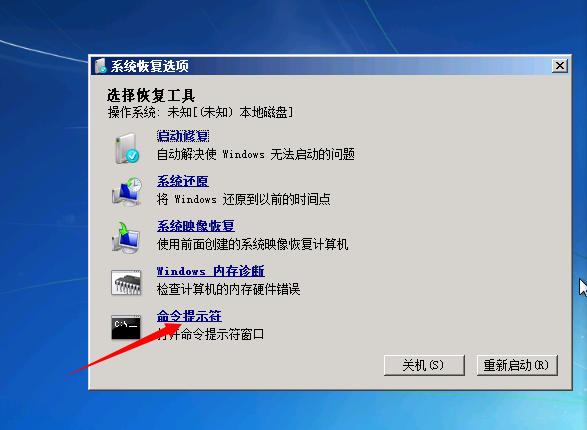Click the 重新启动(R) restart button
Screen dimensions: 587x430
point(517,365)
